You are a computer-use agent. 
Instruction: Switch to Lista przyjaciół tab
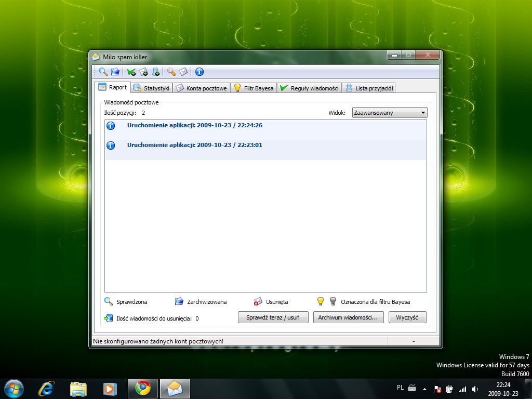point(369,88)
